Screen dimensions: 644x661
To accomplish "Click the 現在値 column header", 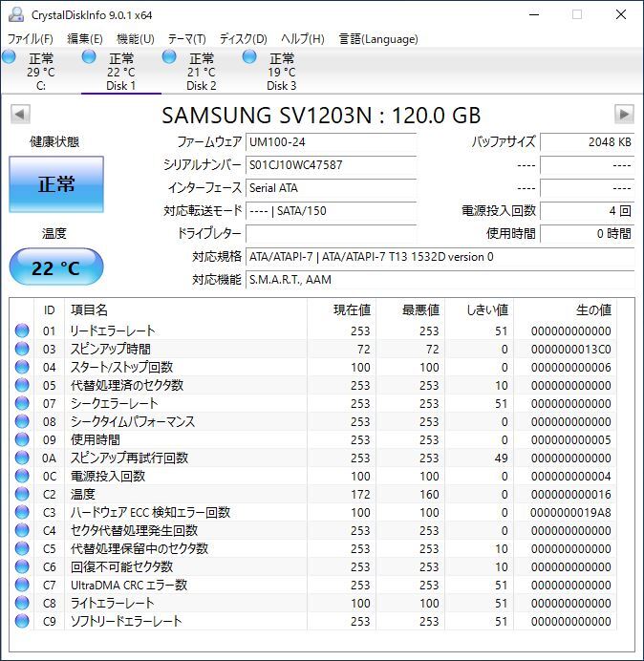I will click(x=341, y=309).
